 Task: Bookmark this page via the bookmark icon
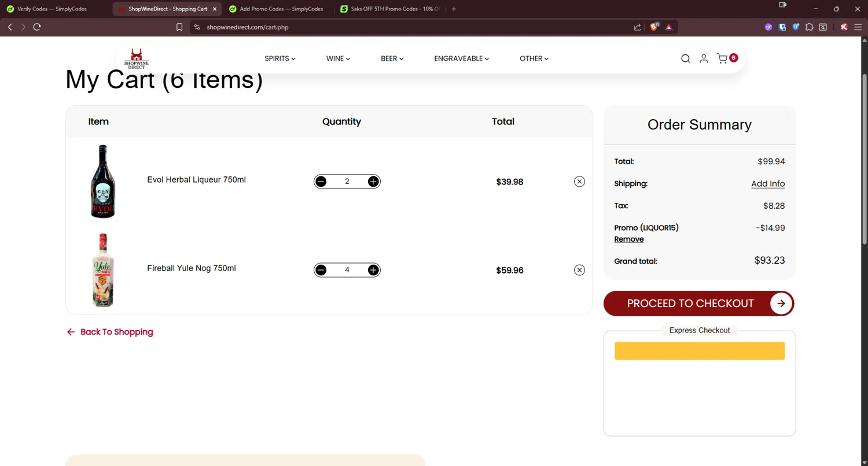(x=179, y=27)
